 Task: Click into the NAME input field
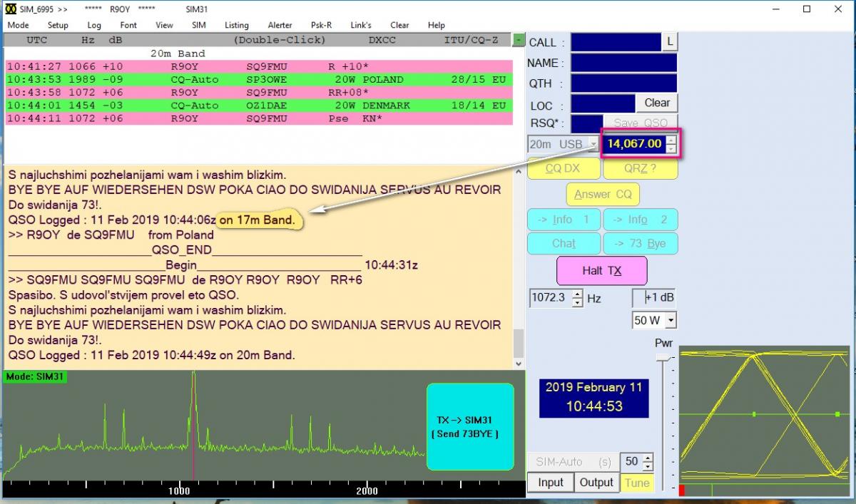pos(623,63)
